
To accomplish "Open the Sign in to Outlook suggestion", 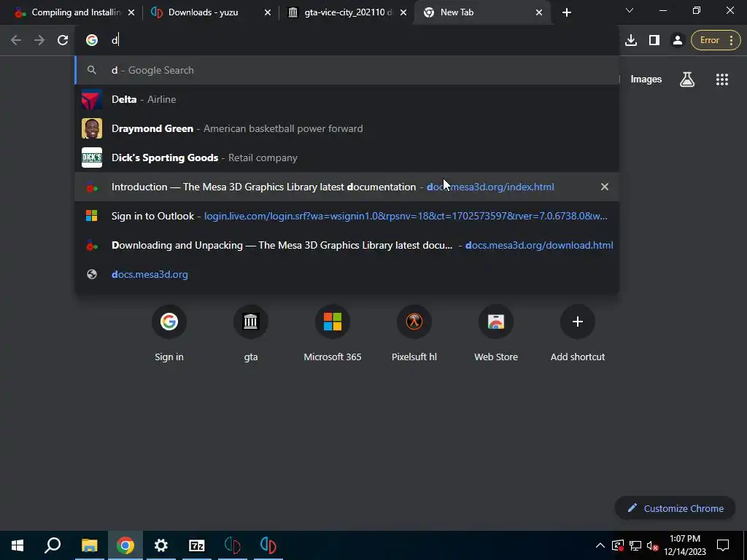I will point(347,216).
